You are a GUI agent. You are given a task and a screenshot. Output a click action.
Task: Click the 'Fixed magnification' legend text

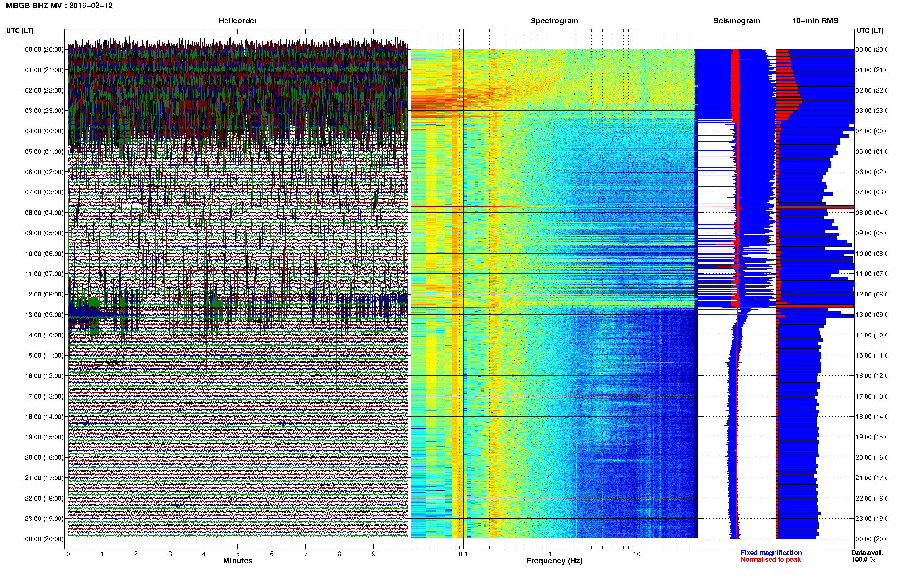(771, 553)
